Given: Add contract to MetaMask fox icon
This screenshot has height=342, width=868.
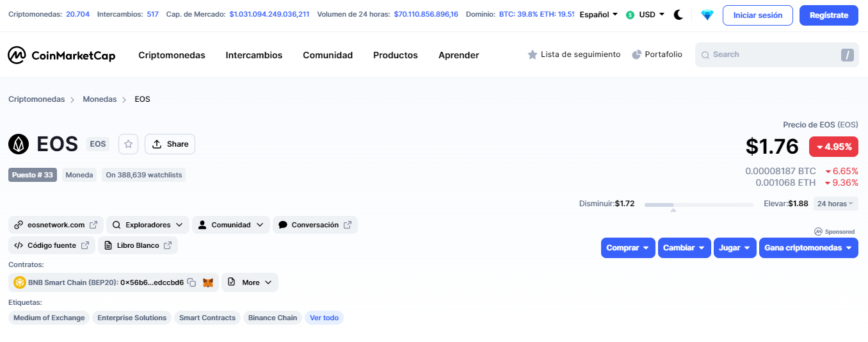Looking at the screenshot, I should coord(208,282).
